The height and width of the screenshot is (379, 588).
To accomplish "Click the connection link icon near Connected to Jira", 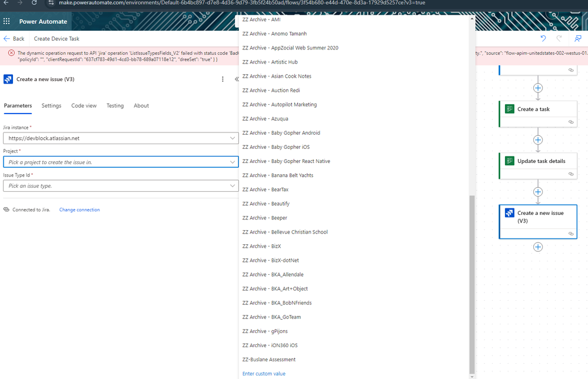I will (x=6, y=210).
